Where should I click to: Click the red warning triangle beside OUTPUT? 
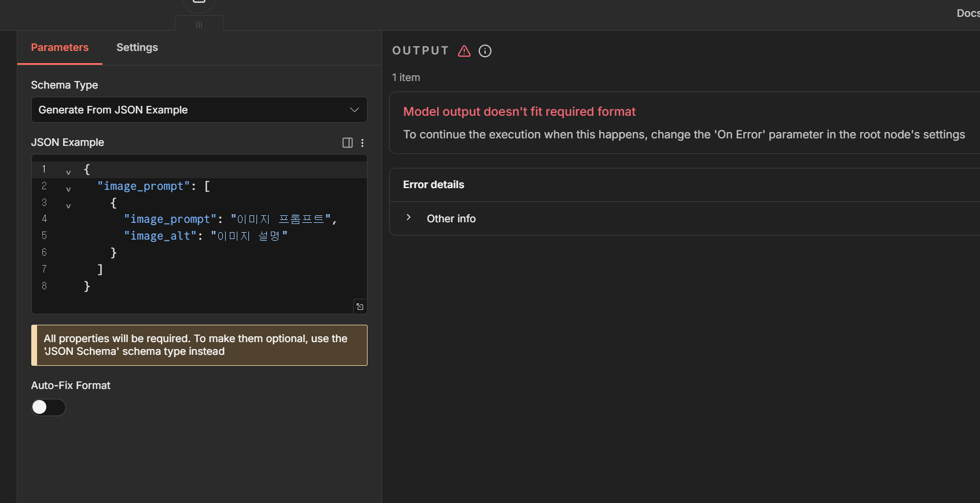(x=464, y=51)
